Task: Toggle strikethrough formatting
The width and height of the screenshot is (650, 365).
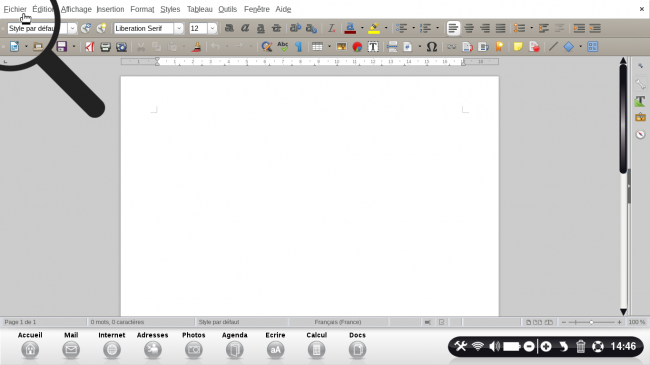Action: tap(276, 28)
